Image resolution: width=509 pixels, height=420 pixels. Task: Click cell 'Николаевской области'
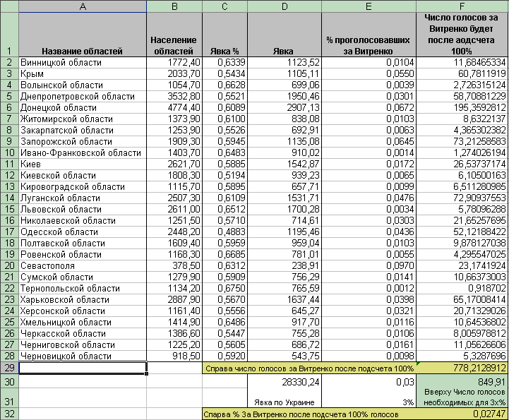83,220
